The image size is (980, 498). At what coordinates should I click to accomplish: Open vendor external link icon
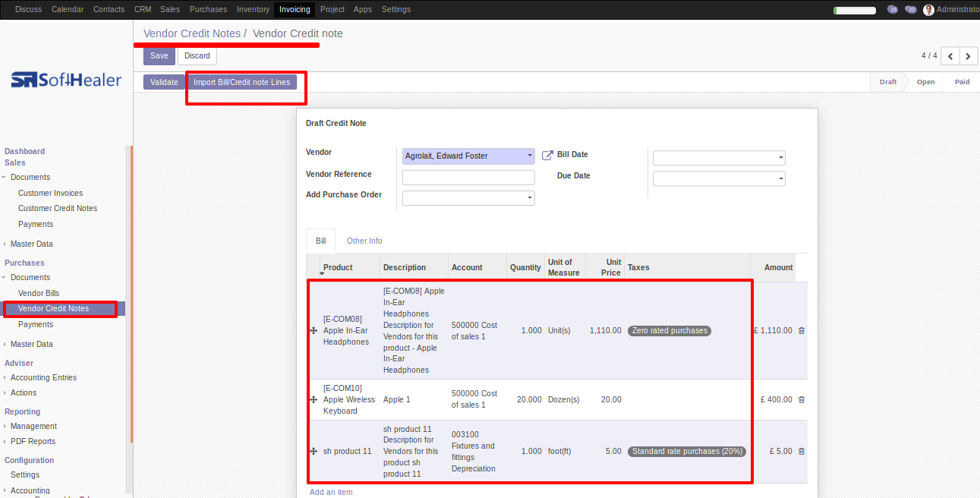coord(547,156)
